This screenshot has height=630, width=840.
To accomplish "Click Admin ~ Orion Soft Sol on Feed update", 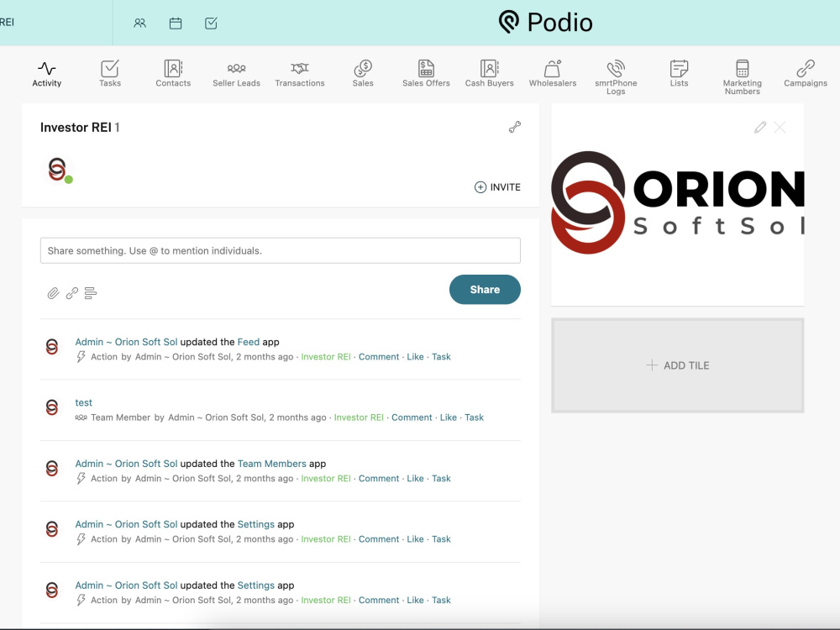I will click(x=126, y=342).
